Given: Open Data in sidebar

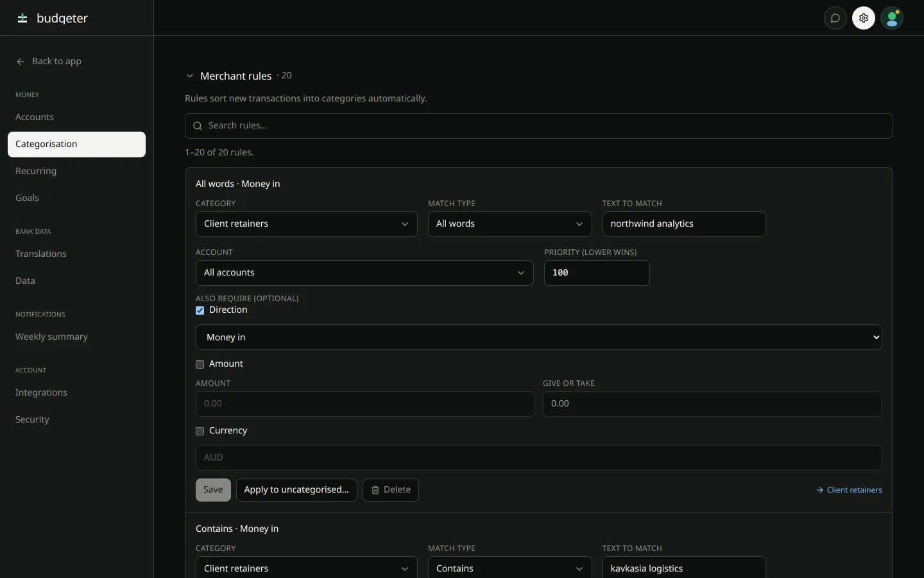Looking at the screenshot, I should (x=76, y=281).
